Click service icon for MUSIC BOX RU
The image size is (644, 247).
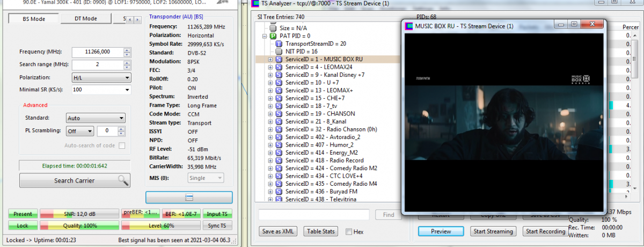(279, 59)
